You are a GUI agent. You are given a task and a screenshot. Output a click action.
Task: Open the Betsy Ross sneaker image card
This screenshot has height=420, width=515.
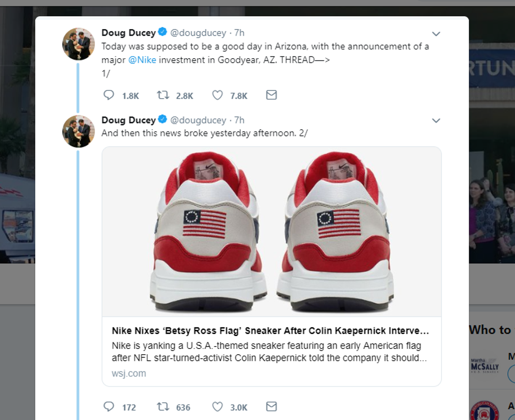(271, 232)
